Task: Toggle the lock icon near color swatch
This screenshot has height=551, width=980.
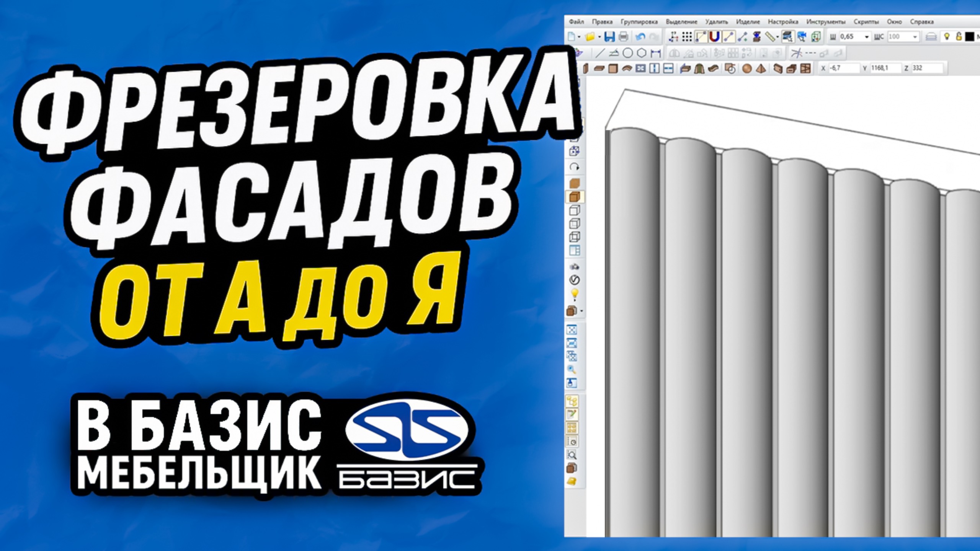Action: tap(959, 36)
